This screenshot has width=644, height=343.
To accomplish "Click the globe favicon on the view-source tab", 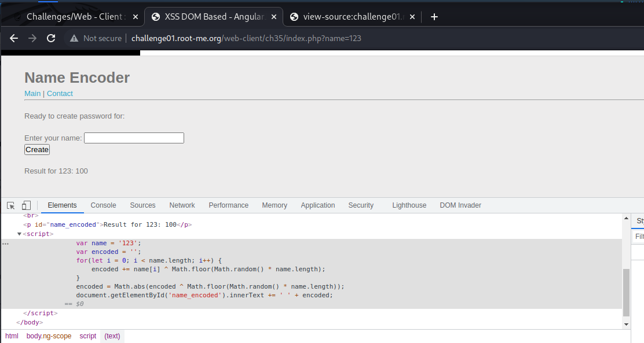I will (x=294, y=17).
